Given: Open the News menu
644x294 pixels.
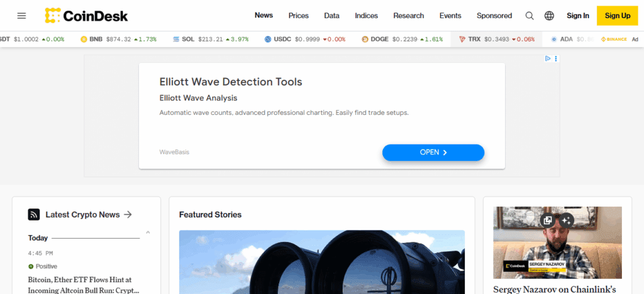Looking at the screenshot, I should pos(264,16).
